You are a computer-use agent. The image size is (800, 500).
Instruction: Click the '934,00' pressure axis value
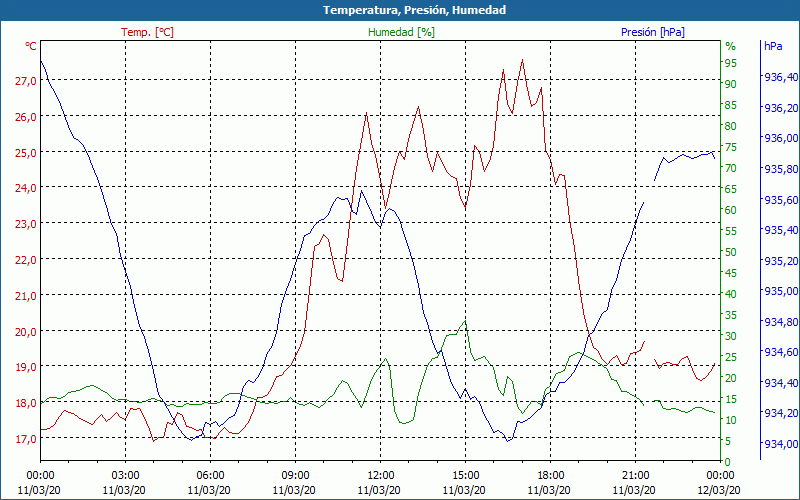click(781, 443)
